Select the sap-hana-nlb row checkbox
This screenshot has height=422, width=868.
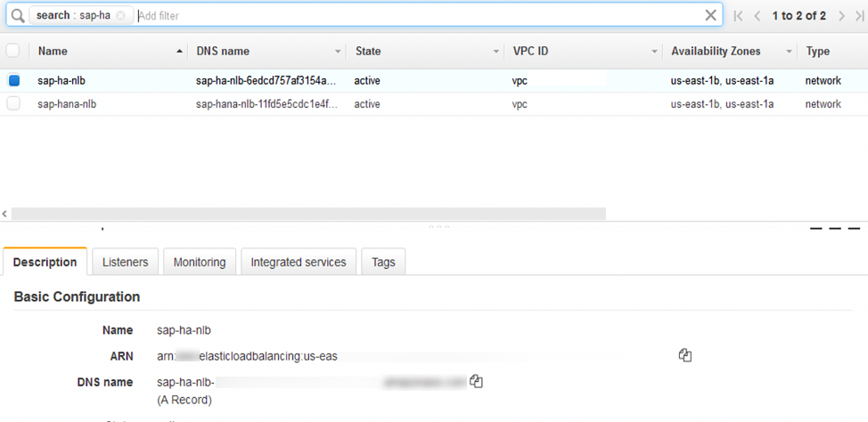coord(13,104)
